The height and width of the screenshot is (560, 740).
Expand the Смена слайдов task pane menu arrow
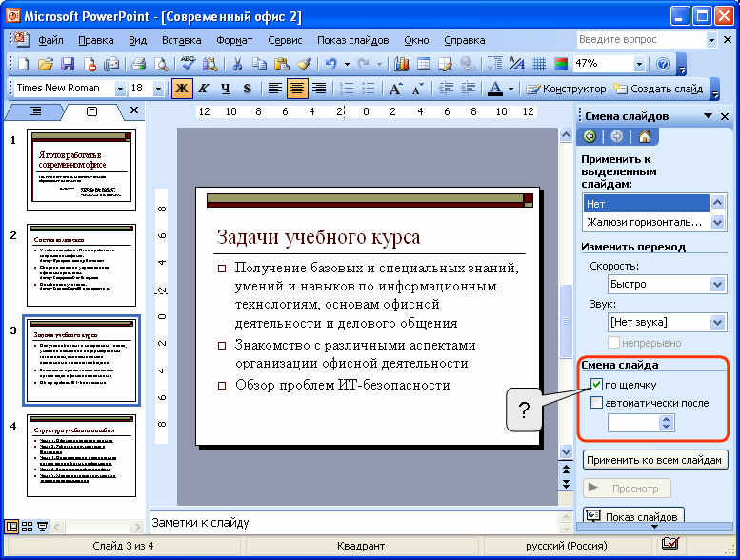pyautogui.click(x=708, y=116)
